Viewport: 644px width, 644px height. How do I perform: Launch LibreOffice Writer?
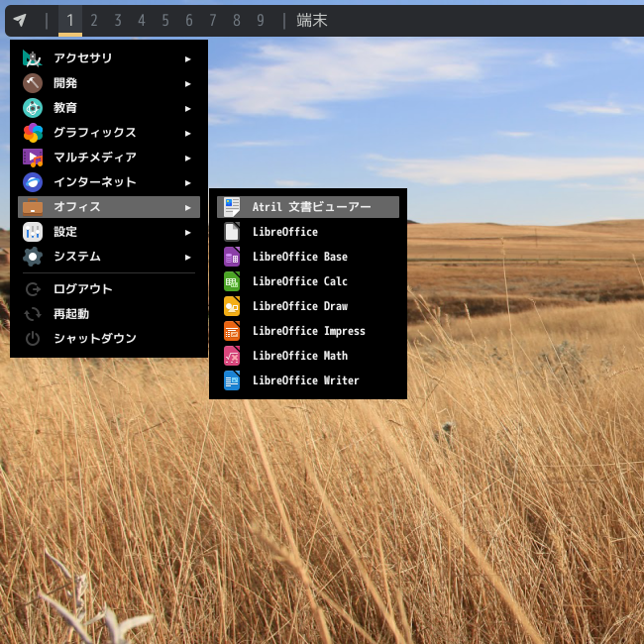[308, 380]
